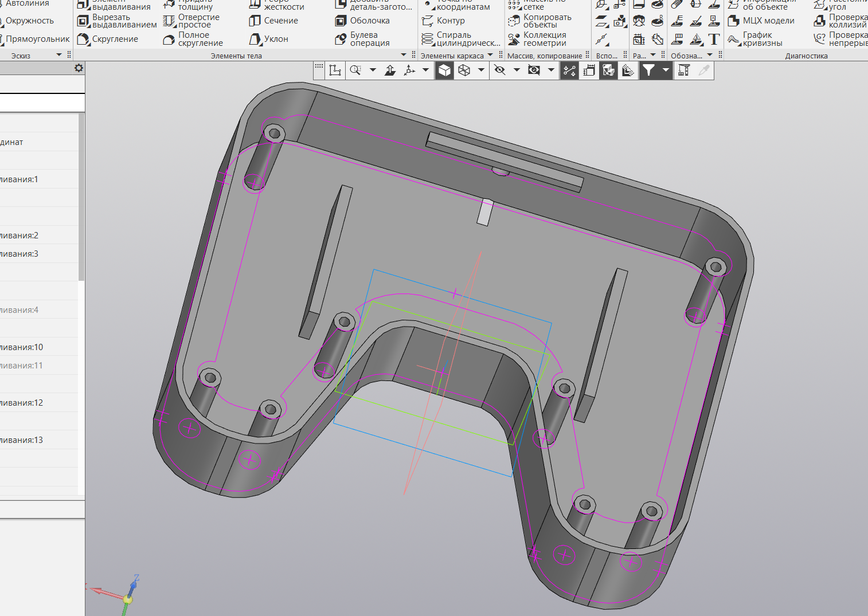
Task: Toggle dimensions display icon
Action: (589, 70)
